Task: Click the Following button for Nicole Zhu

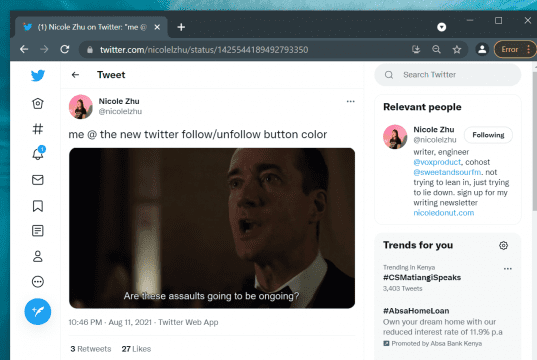Action: click(488, 135)
